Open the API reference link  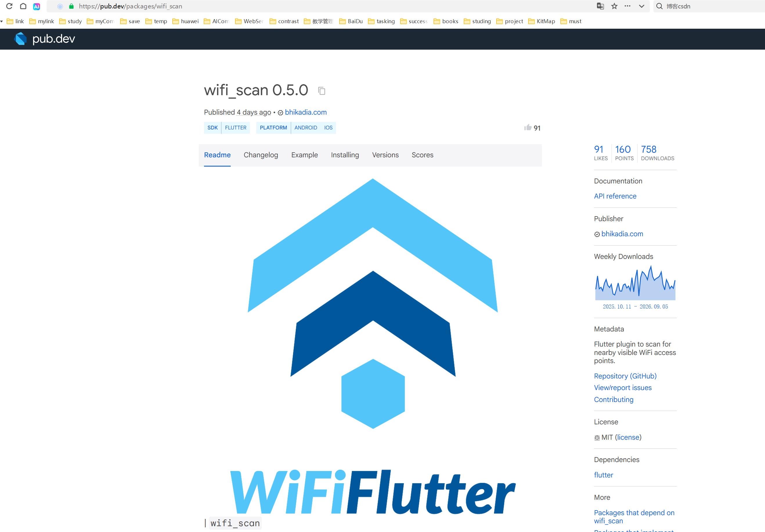[x=615, y=196]
